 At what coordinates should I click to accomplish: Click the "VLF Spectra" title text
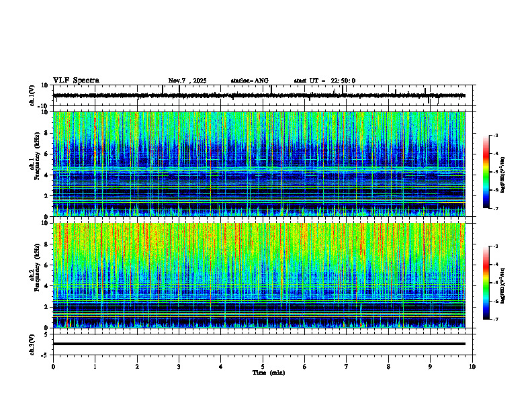[x=76, y=81]
